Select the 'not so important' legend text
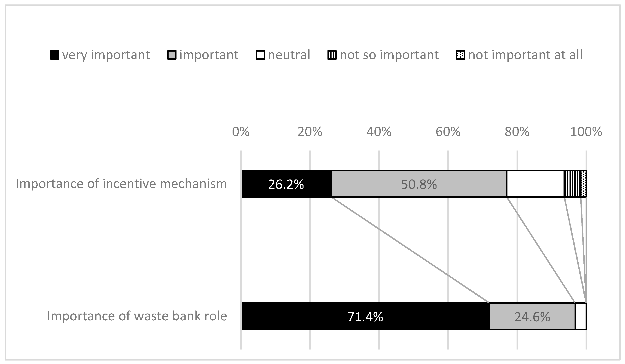Viewport: 625px width, 364px height. point(389,55)
